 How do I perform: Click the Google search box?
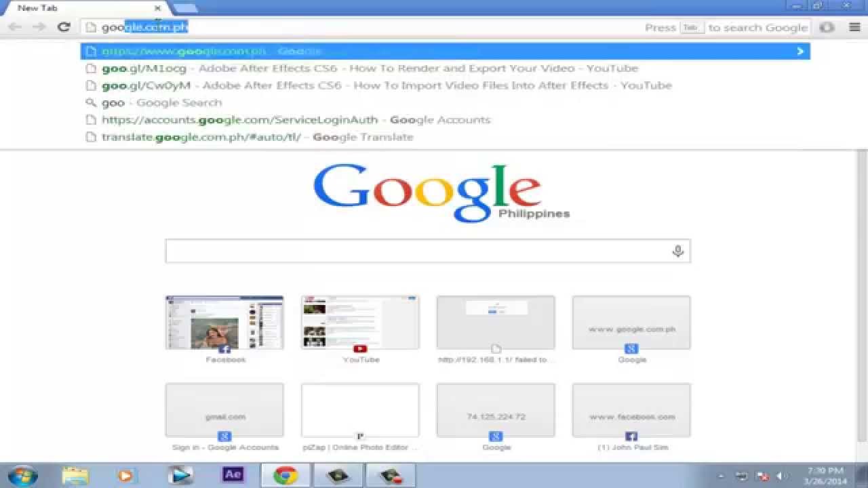pos(428,251)
